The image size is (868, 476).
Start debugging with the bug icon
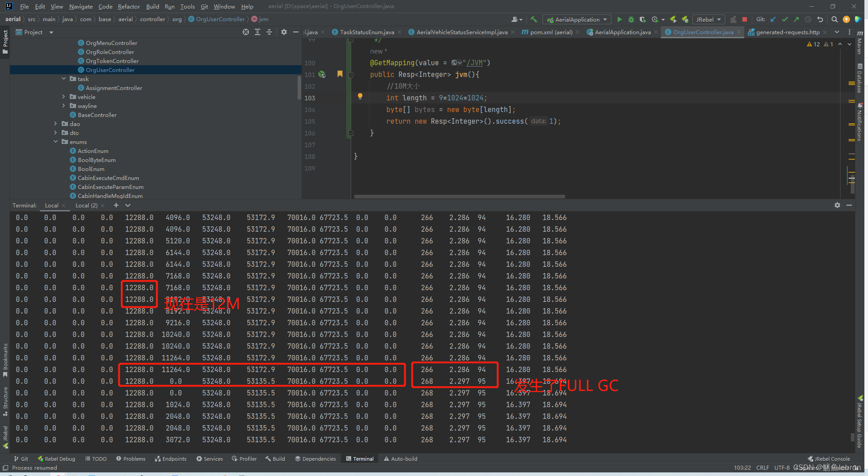[631, 19]
